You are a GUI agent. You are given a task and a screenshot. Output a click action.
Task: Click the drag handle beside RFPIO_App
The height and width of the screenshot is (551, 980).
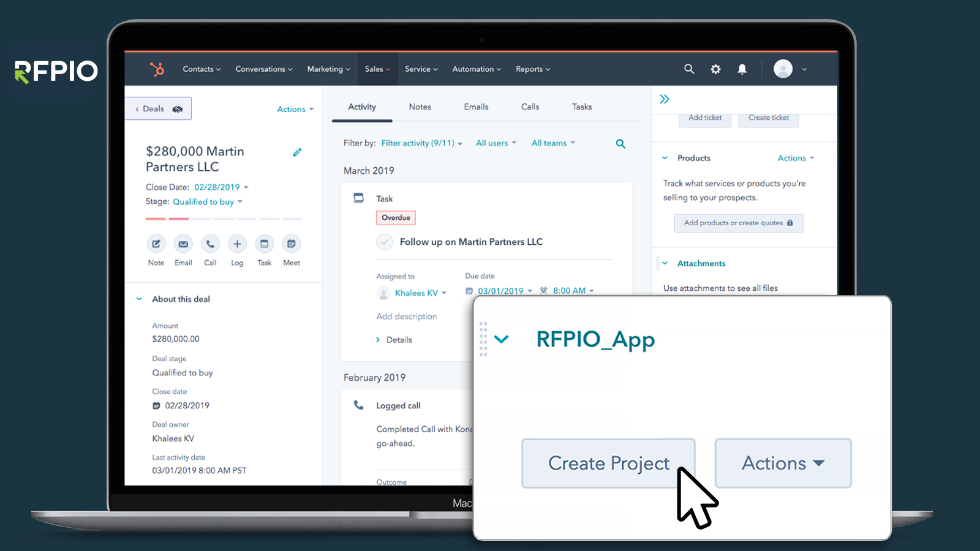coord(483,339)
